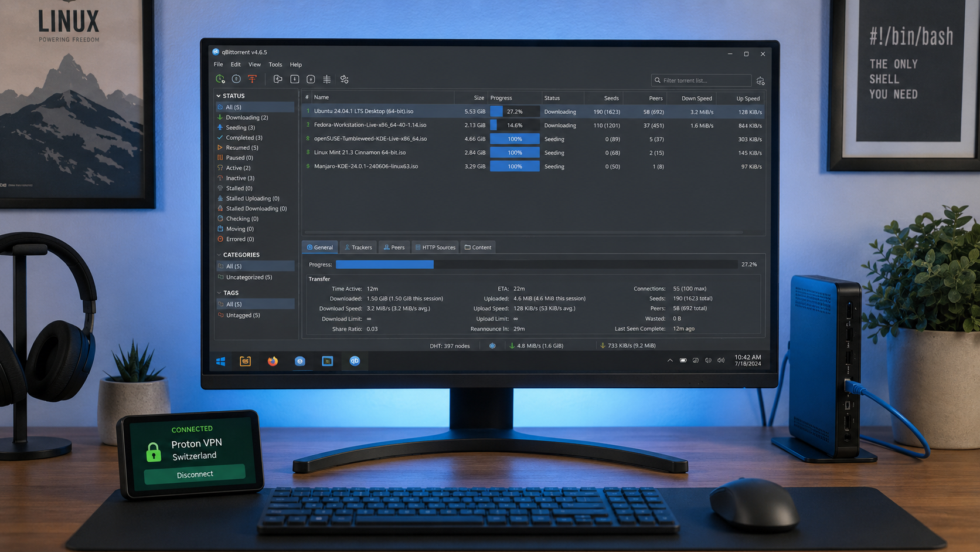Click the icon right of the filter search box
This screenshot has width=980, height=552.
pos(760,80)
